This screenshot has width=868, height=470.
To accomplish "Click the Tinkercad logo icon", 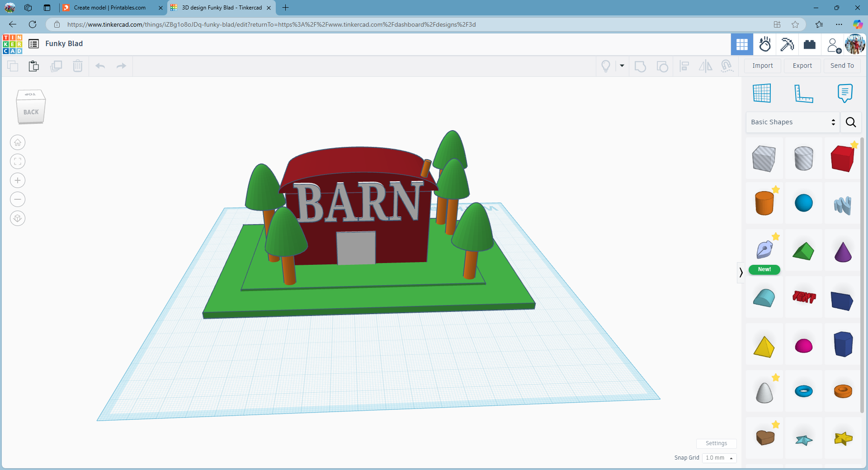I will click(12, 44).
